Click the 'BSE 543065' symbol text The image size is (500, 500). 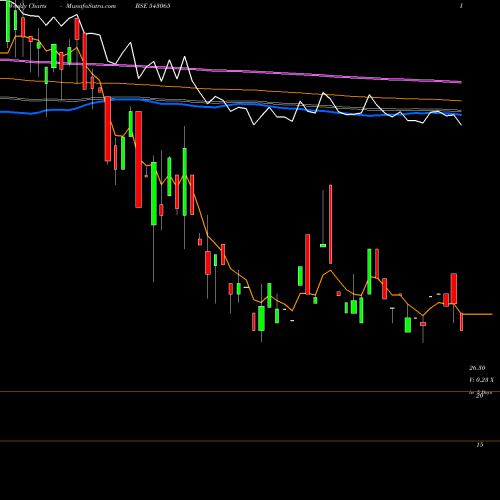pos(152,6)
